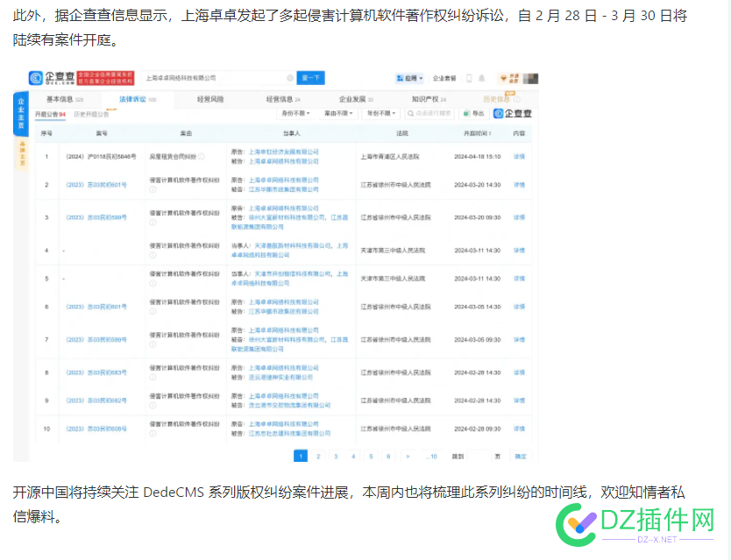Click the case number link in row 10
Screen dimensions: 731x560
[96, 429]
